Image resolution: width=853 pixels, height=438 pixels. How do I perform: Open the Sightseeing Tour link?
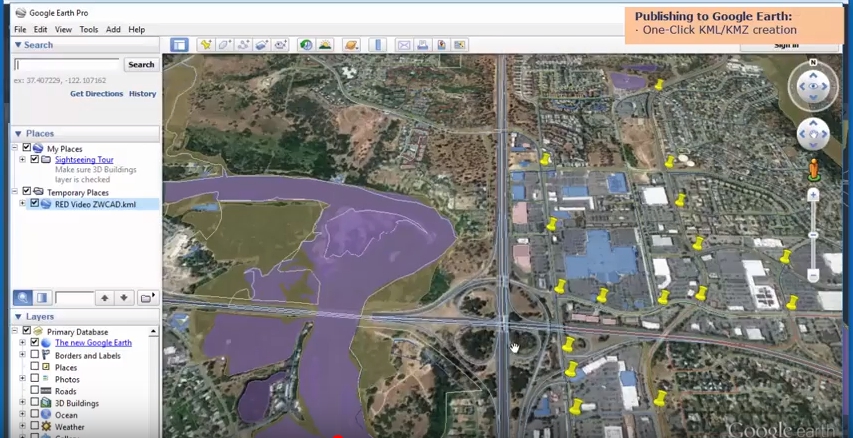coord(84,159)
